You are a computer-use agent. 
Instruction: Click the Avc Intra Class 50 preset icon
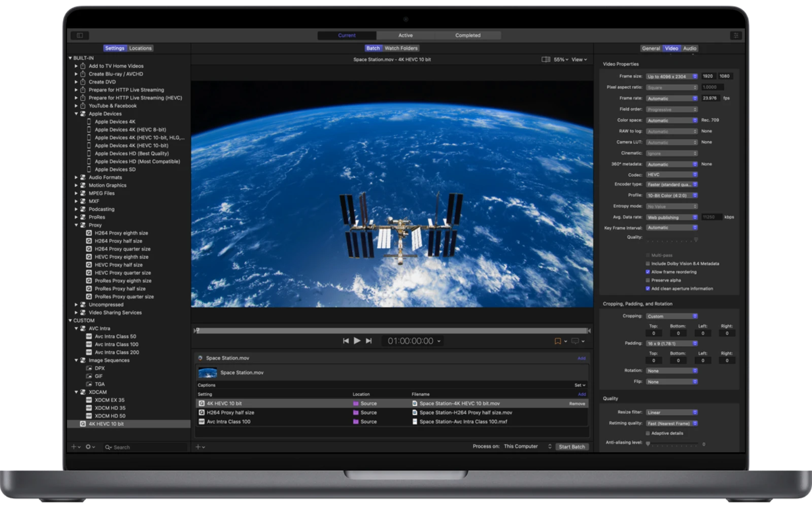[89, 336]
